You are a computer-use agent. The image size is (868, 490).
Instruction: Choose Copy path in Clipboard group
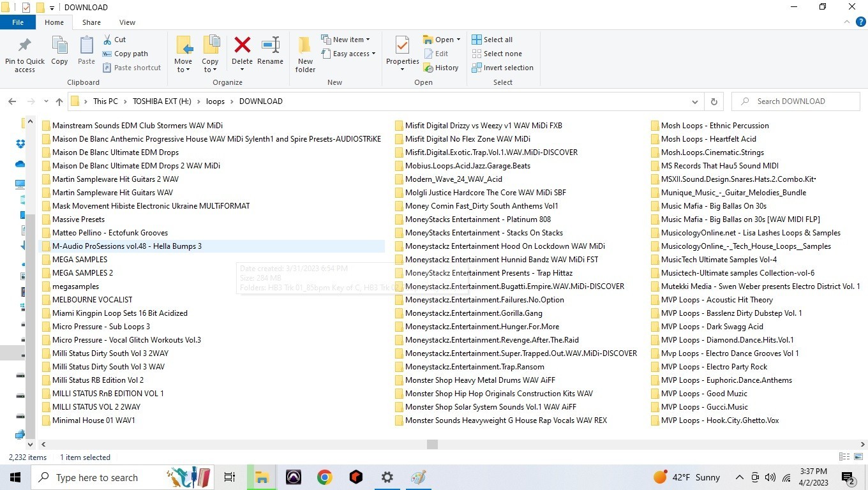124,54
